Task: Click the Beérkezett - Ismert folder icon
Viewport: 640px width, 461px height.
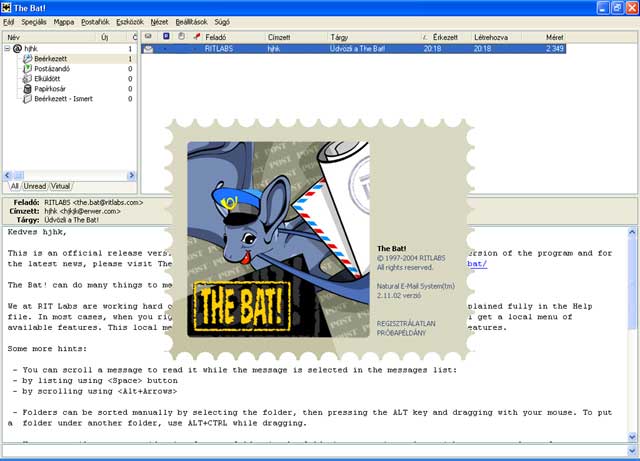Action: [x=27, y=99]
